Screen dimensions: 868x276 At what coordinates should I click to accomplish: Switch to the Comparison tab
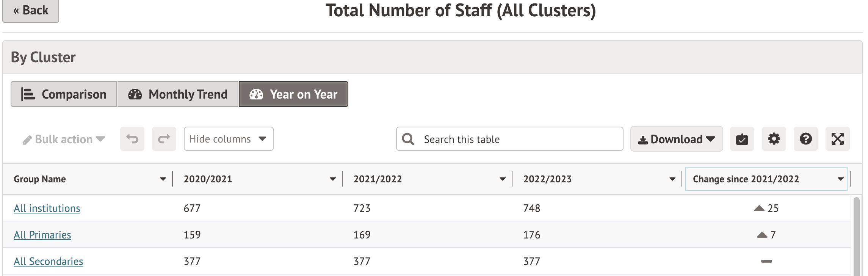pos(64,94)
